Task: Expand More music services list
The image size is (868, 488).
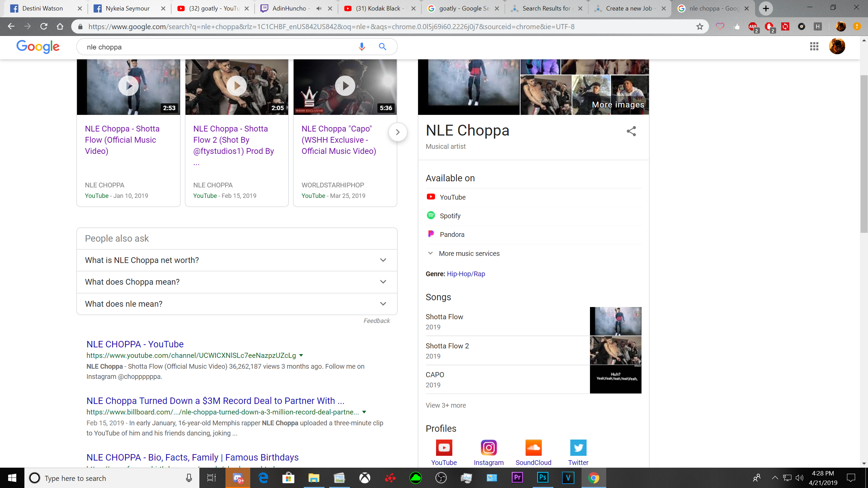Action: click(469, 253)
